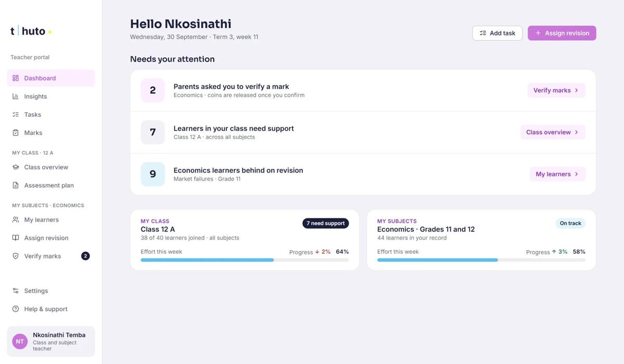Click the thuto logo
624x364 pixels.
[31, 31]
